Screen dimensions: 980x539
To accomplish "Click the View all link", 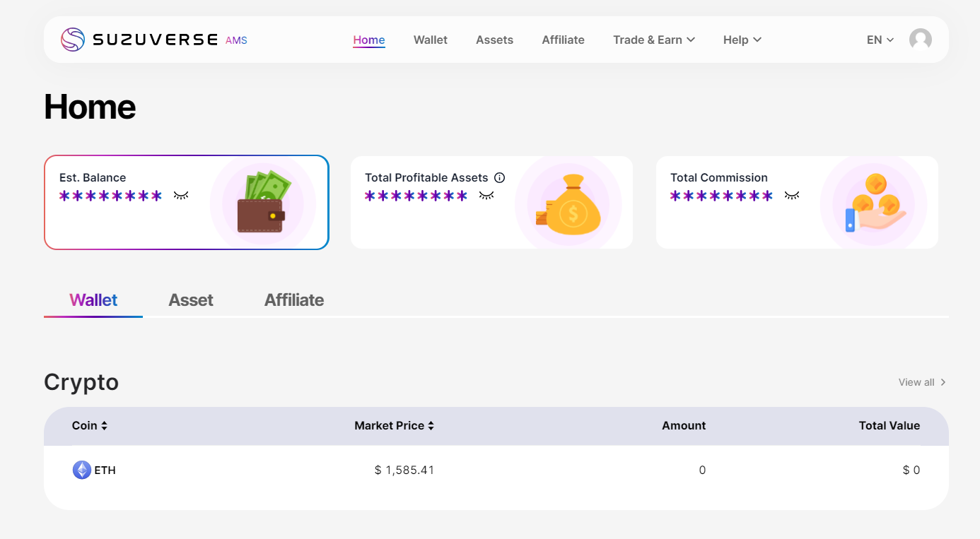I will (x=921, y=382).
